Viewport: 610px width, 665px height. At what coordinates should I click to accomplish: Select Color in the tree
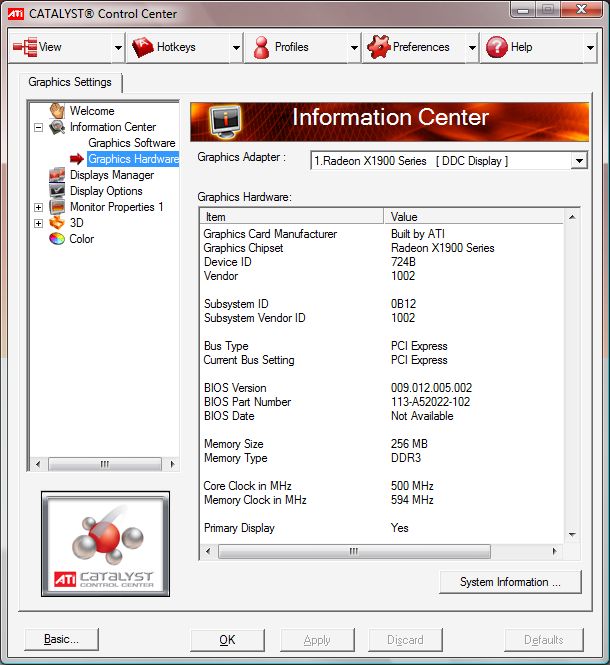coord(81,239)
